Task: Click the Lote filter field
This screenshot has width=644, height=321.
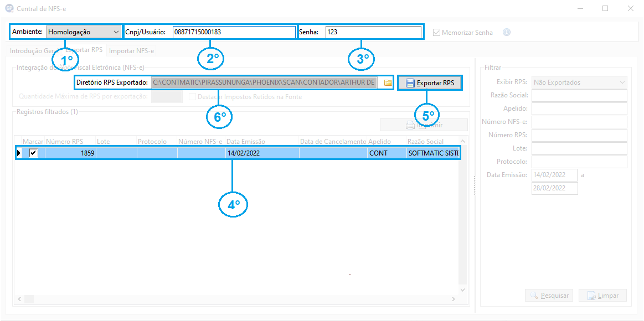Action: 580,148
